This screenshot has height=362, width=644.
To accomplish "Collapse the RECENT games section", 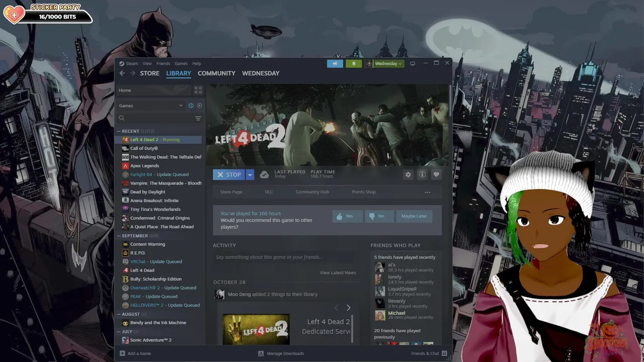I will (x=119, y=131).
